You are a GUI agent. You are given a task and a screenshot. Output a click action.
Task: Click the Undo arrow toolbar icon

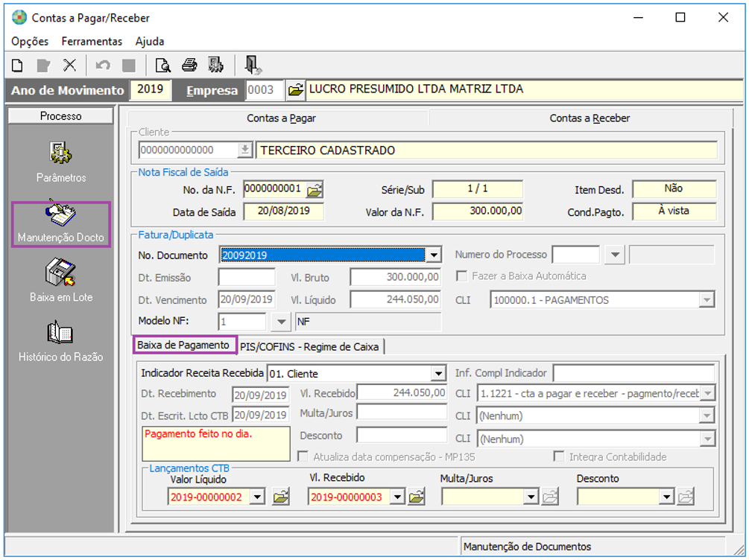[103, 66]
